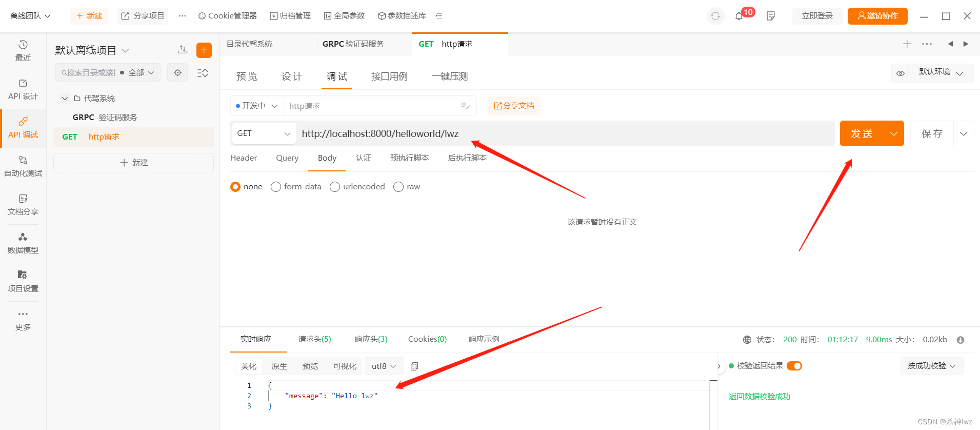Open the 按成功校验 dropdown
The image size is (980, 430).
932,366
